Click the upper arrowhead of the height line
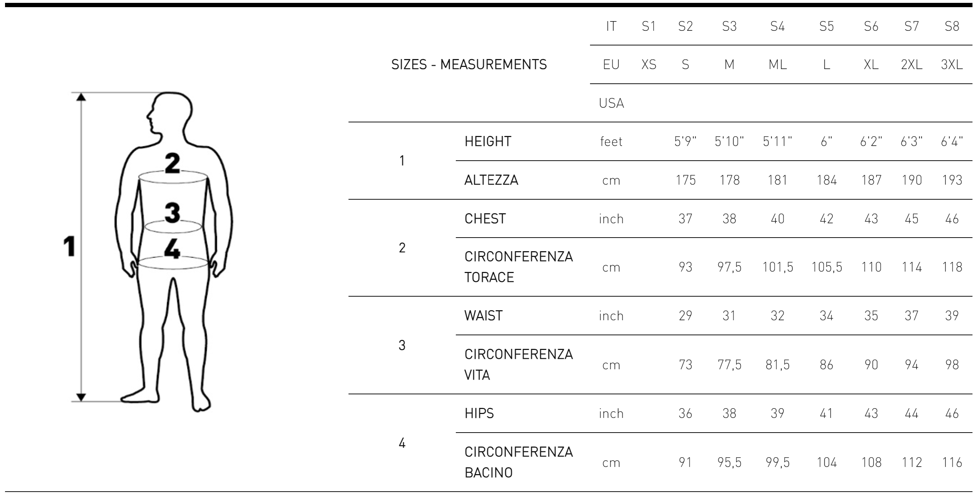Screen dimensions: 980x497 click(x=81, y=97)
